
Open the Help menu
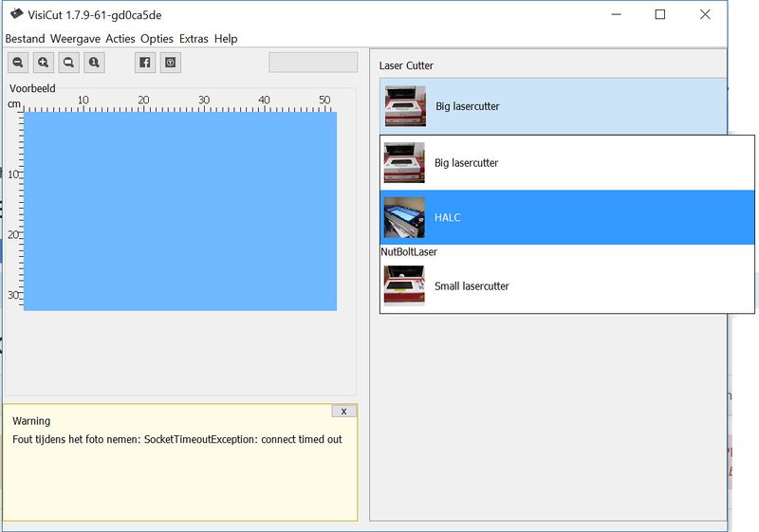(226, 39)
